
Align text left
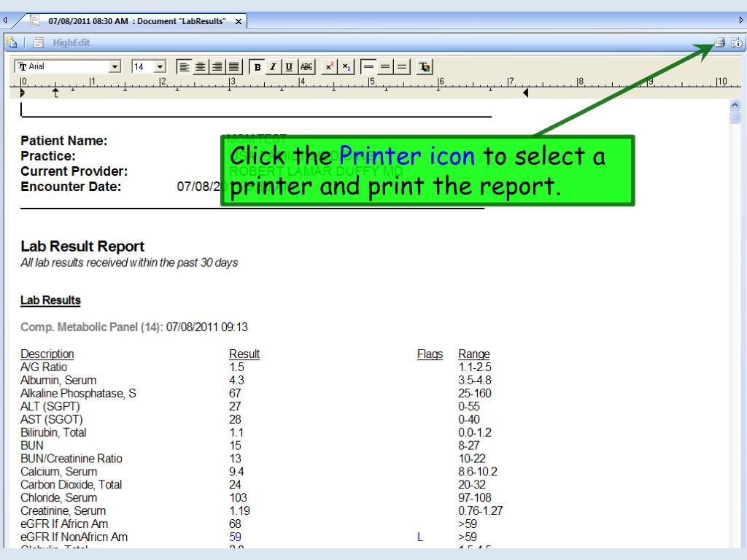click(184, 66)
